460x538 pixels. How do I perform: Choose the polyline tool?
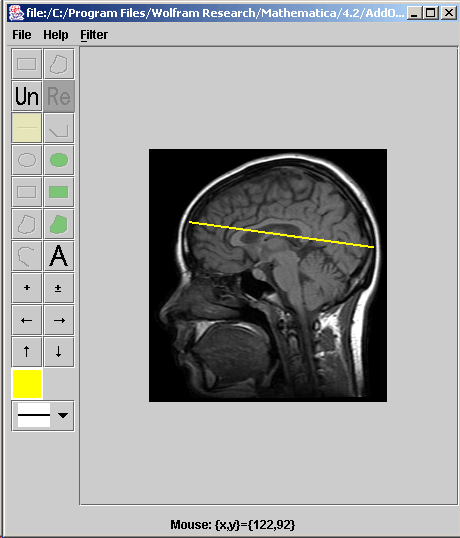pyautogui.click(x=59, y=128)
